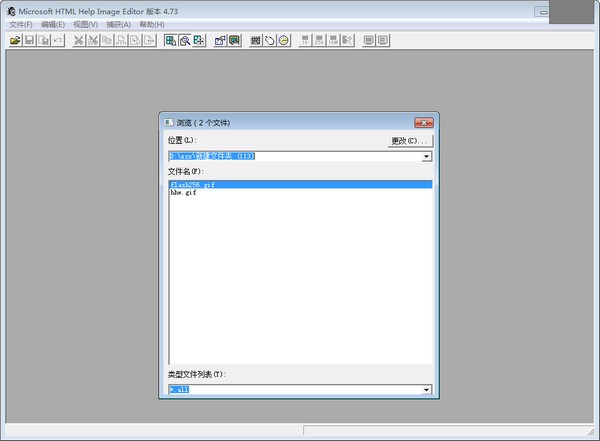Open the 捕获(A) menu
Screen dimensions: 600x441
pos(119,24)
